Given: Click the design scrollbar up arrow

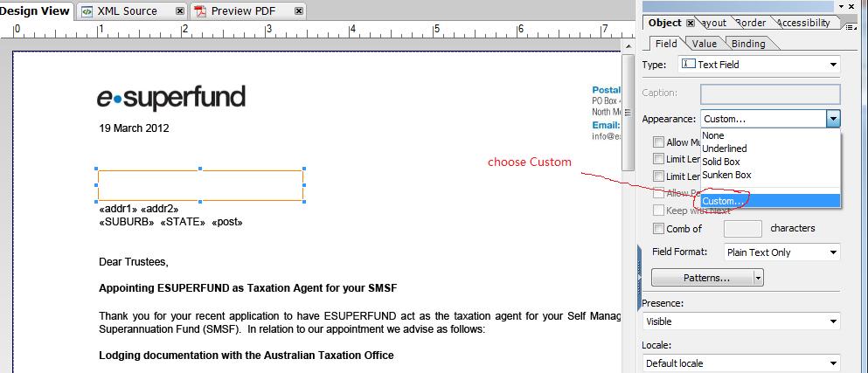Looking at the screenshot, I should 628,46.
